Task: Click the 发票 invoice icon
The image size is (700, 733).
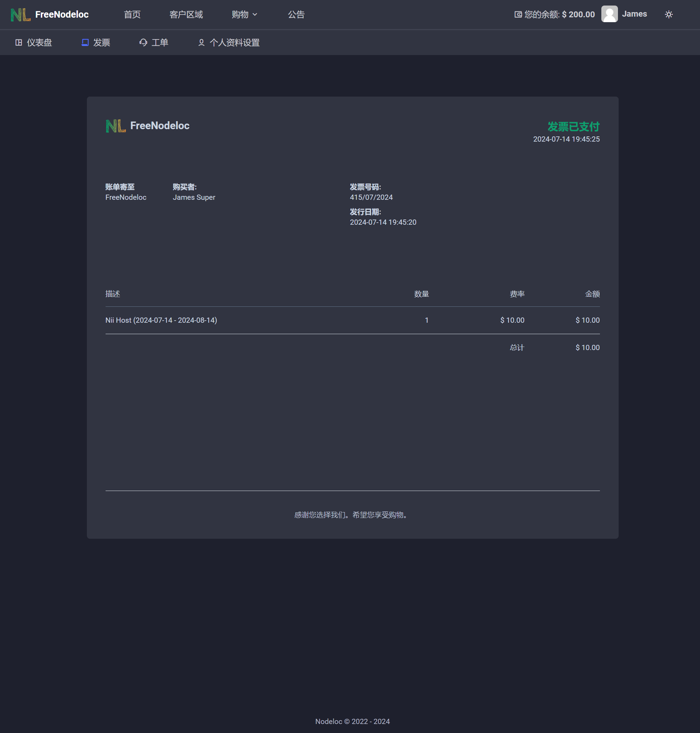Action: pos(85,43)
